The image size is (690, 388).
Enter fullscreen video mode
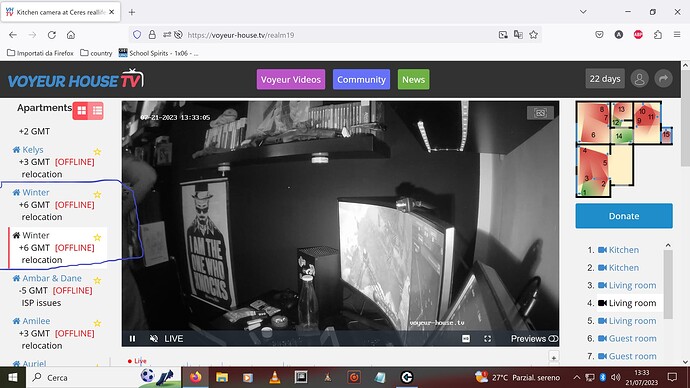click(487, 338)
